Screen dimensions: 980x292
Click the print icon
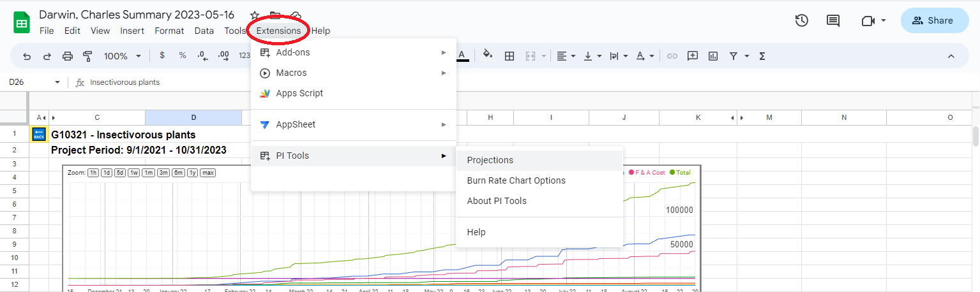tap(68, 56)
